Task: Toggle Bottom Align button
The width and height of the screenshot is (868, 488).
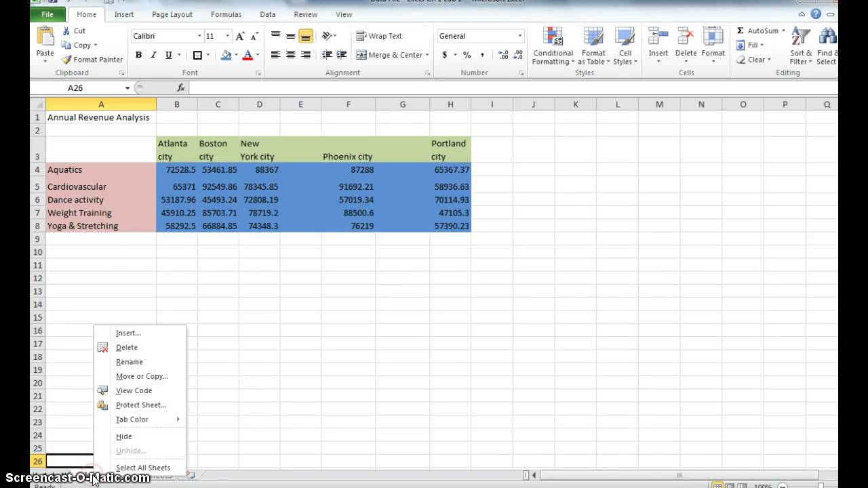Action: (x=305, y=36)
